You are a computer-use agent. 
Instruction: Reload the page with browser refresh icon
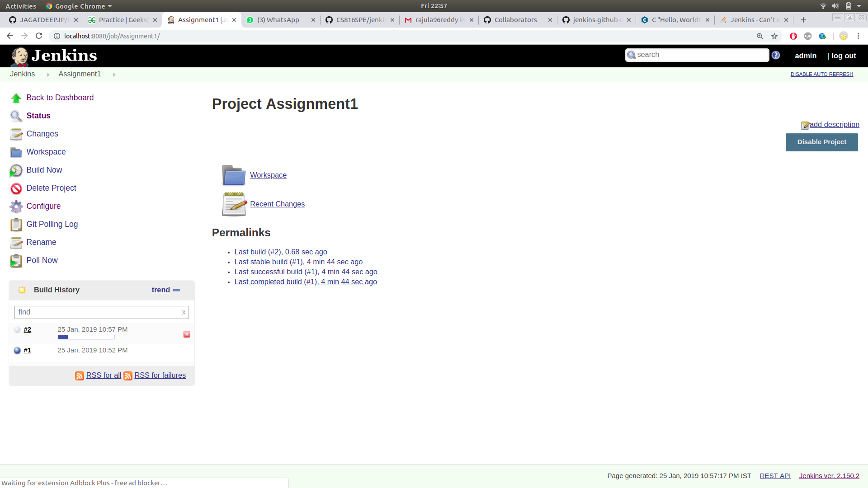tap(39, 36)
